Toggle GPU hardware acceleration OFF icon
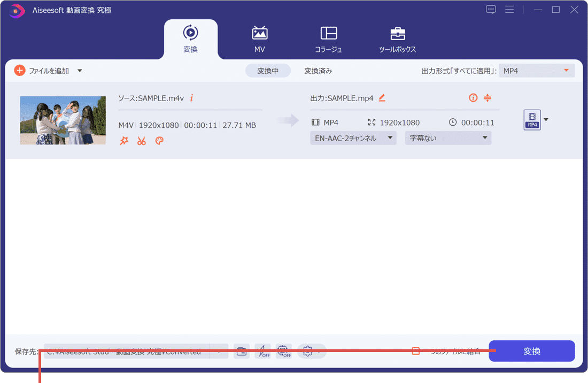Screen dimensions: 588x383 pyautogui.click(x=284, y=351)
